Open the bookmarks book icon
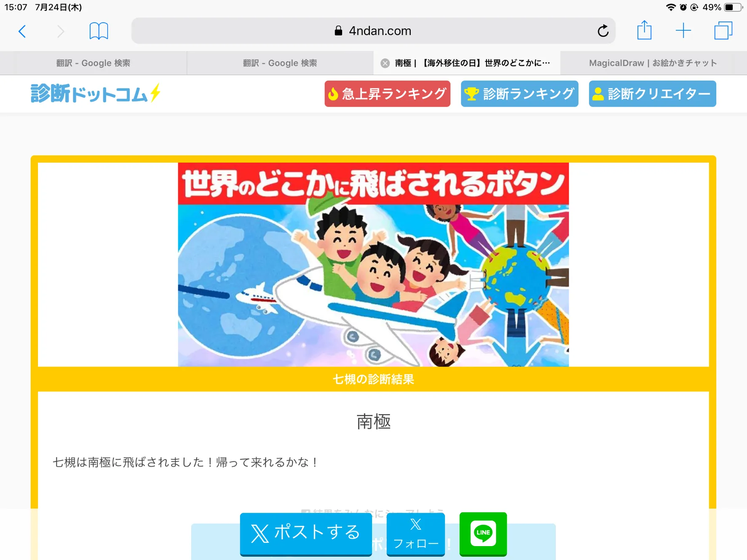Image resolution: width=747 pixels, height=560 pixels. (x=99, y=31)
